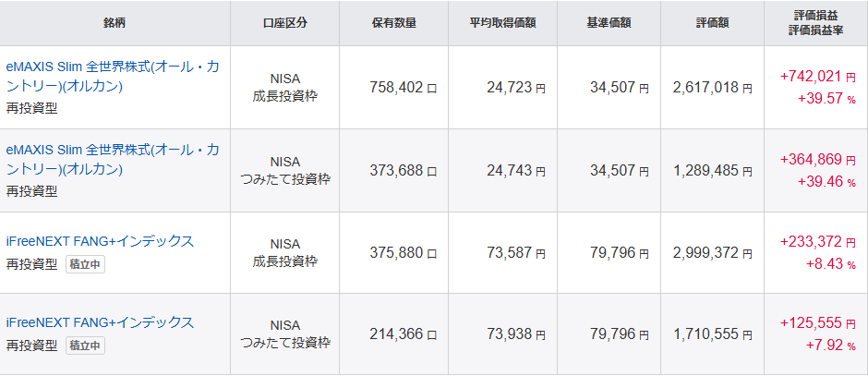Viewport: 868px width, 376px height.
Task: Open iFreeNEXT FANG+ link in つみたて投資枠 row
Action: click(x=100, y=322)
